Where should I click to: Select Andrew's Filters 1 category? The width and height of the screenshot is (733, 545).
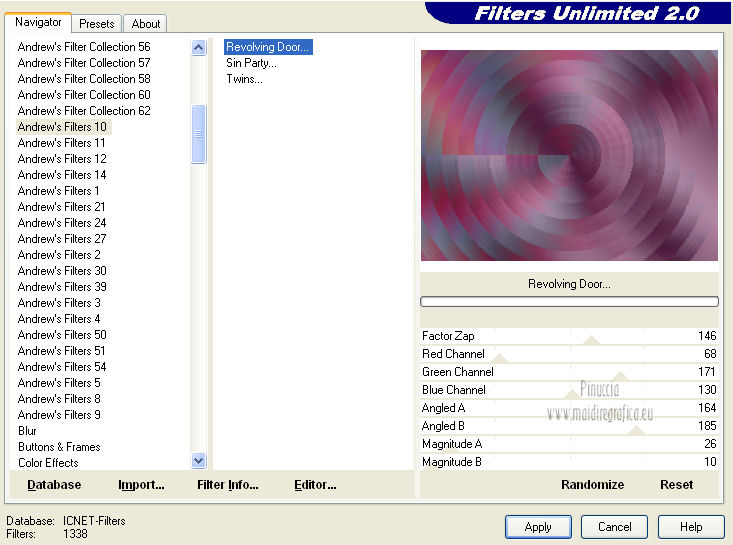pyautogui.click(x=58, y=191)
